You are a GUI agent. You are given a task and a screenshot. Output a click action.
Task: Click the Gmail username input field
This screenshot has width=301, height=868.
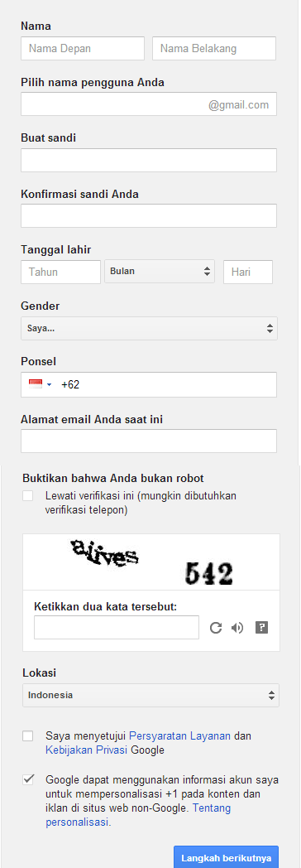pos(149,104)
